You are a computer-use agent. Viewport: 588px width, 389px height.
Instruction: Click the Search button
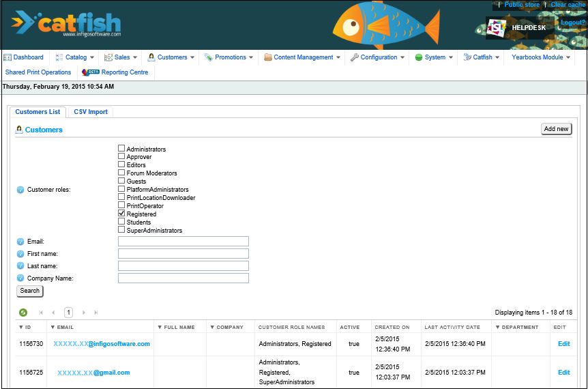coord(30,291)
